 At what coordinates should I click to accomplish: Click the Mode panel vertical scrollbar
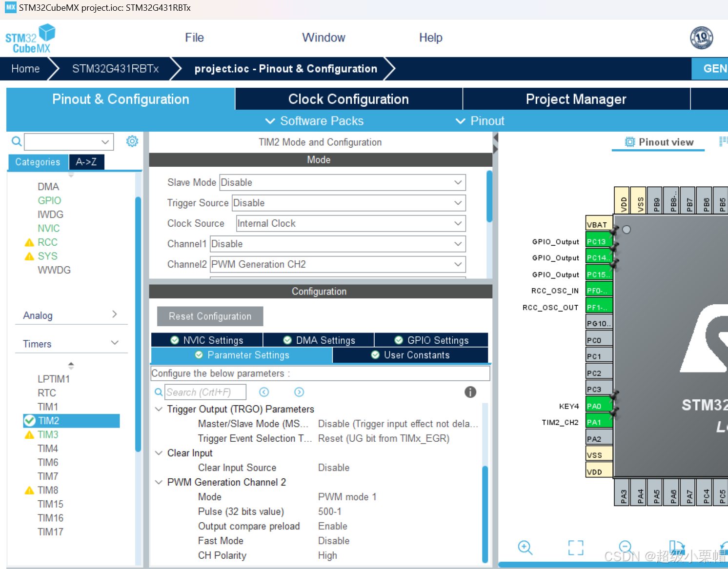pos(489,196)
